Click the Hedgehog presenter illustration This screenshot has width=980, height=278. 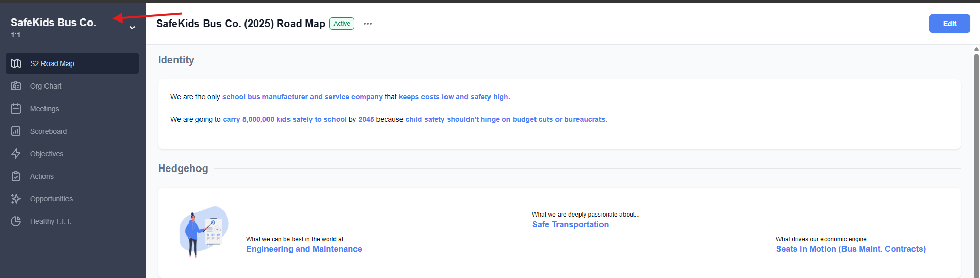pos(203,231)
